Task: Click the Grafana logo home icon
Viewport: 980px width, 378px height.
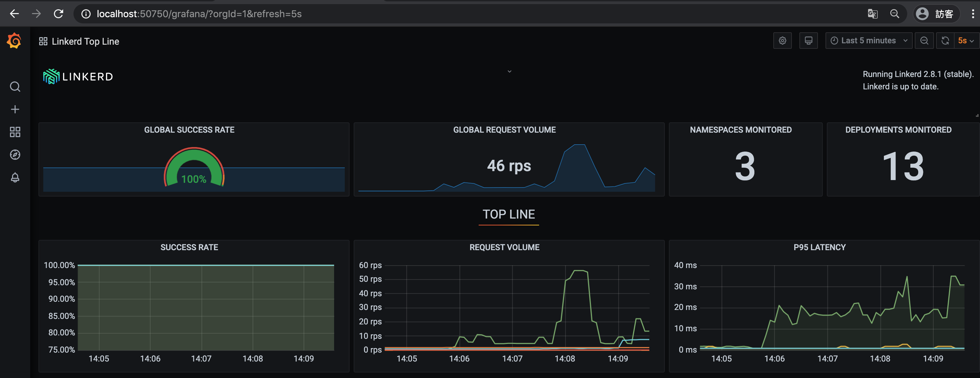Action: [x=14, y=41]
